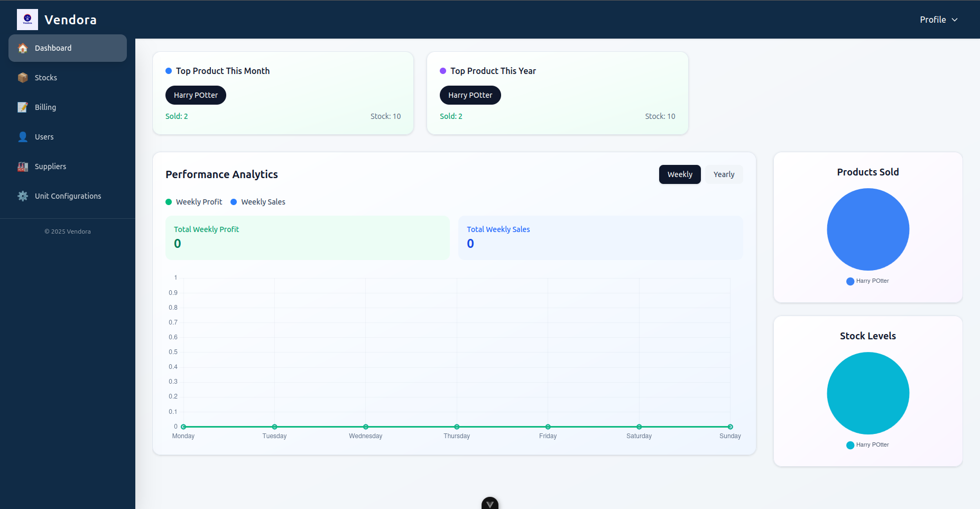Click the "Sunday" axis label
Viewport: 980px width, 509px height.
point(730,436)
